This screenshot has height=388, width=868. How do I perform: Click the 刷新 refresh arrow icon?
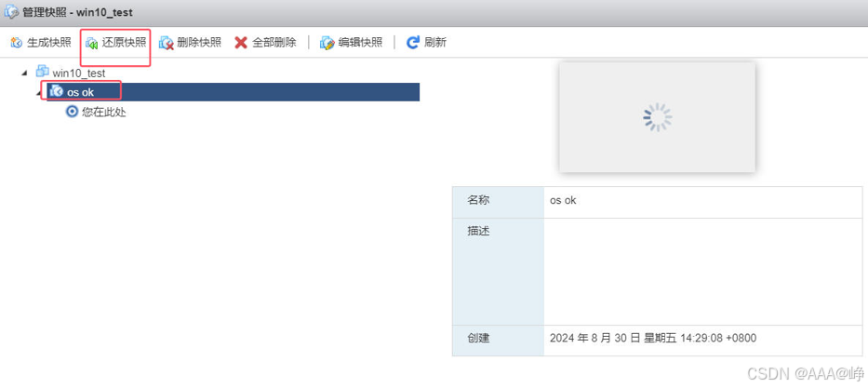point(413,43)
